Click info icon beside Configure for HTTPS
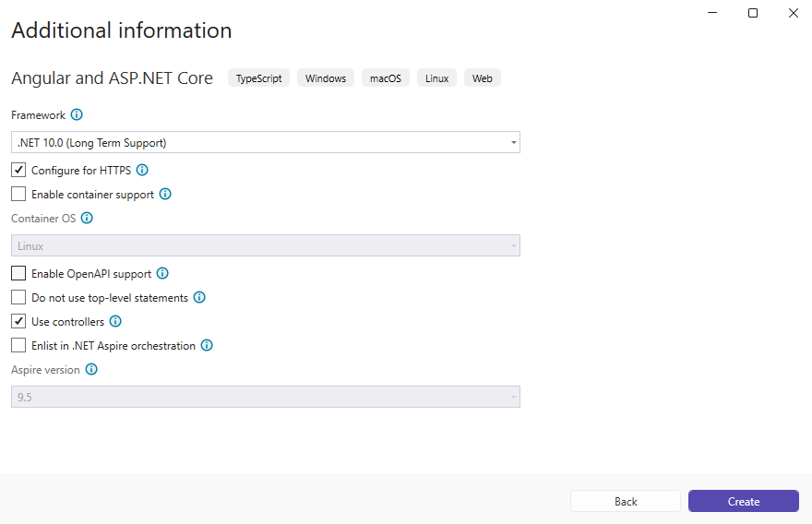812x524 pixels. 142,171
